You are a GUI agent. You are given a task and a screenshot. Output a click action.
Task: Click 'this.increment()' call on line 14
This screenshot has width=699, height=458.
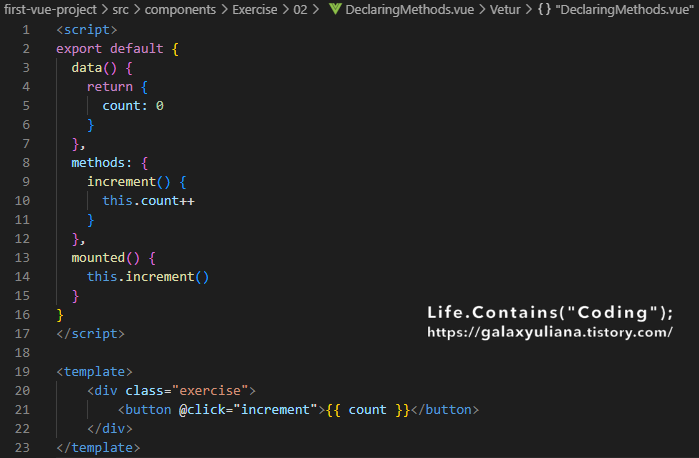148,277
